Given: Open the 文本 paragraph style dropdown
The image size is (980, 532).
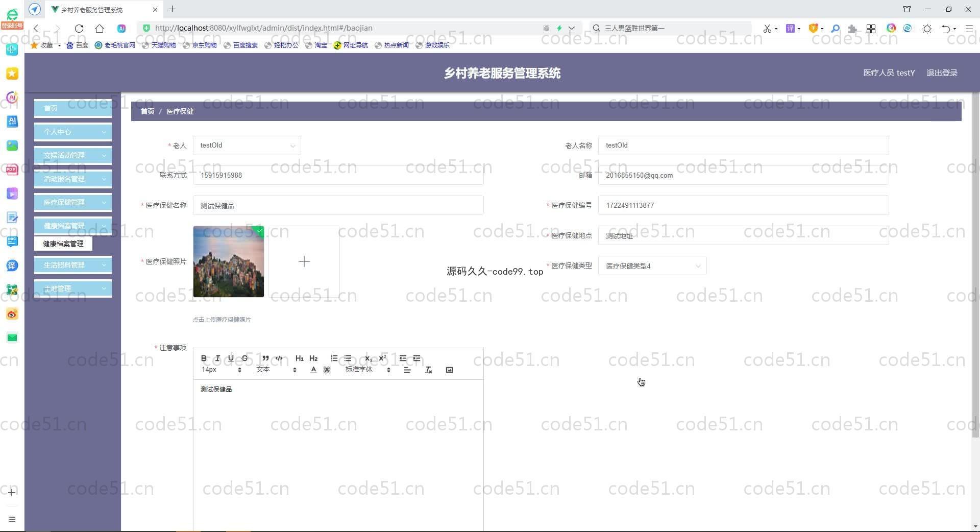Looking at the screenshot, I should (x=276, y=370).
